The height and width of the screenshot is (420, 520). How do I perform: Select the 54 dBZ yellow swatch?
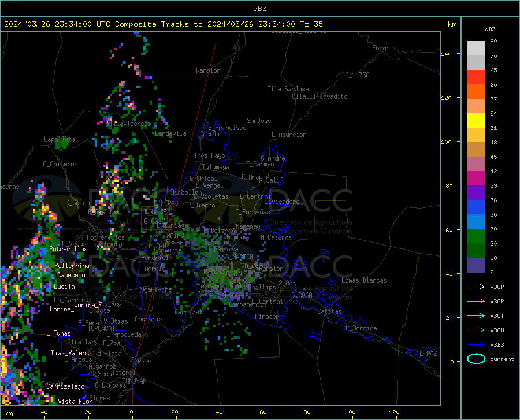point(476,121)
